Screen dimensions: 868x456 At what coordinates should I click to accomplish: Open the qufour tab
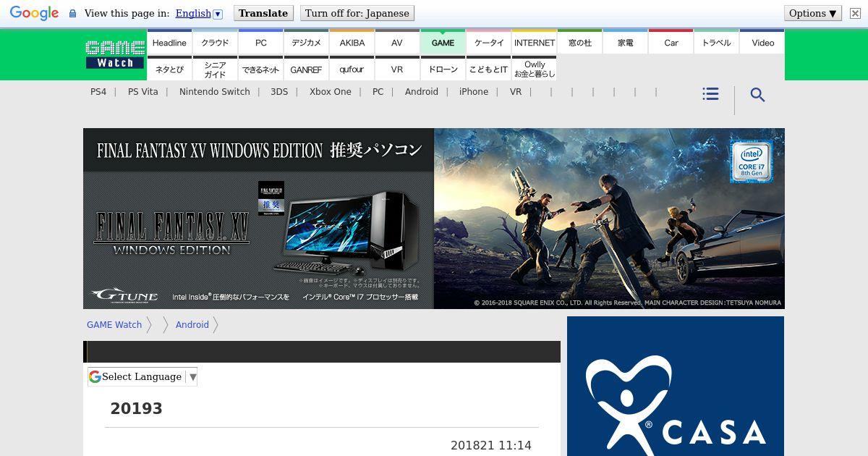pyautogui.click(x=352, y=69)
